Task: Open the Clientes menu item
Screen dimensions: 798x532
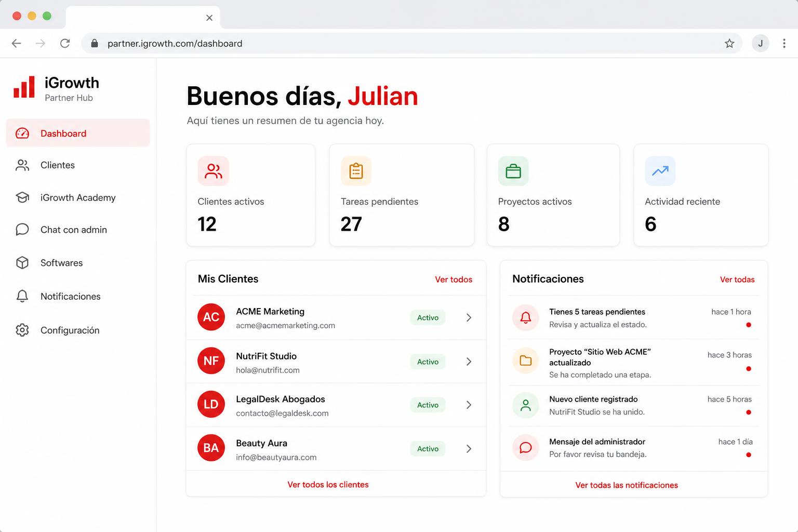Action: pos(78,165)
